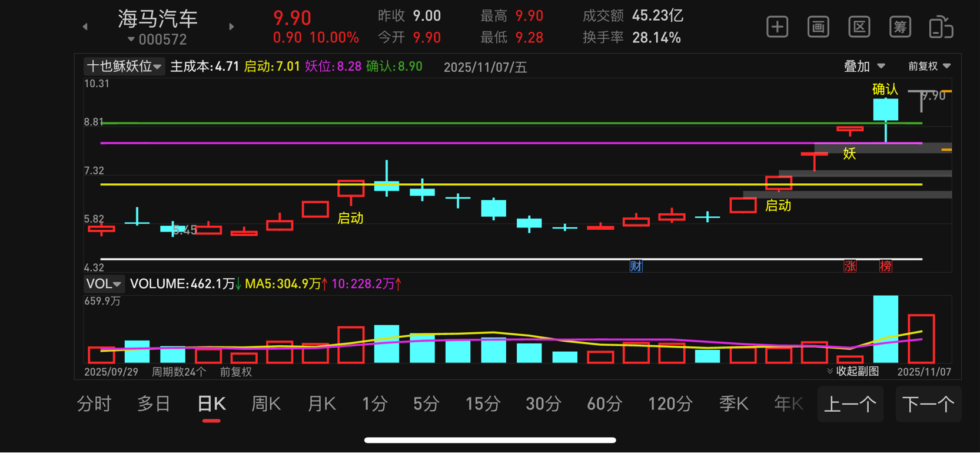Screen dimensions: 980x453
Task: Switch to 季K quarterly chart tab
Action: click(x=733, y=404)
